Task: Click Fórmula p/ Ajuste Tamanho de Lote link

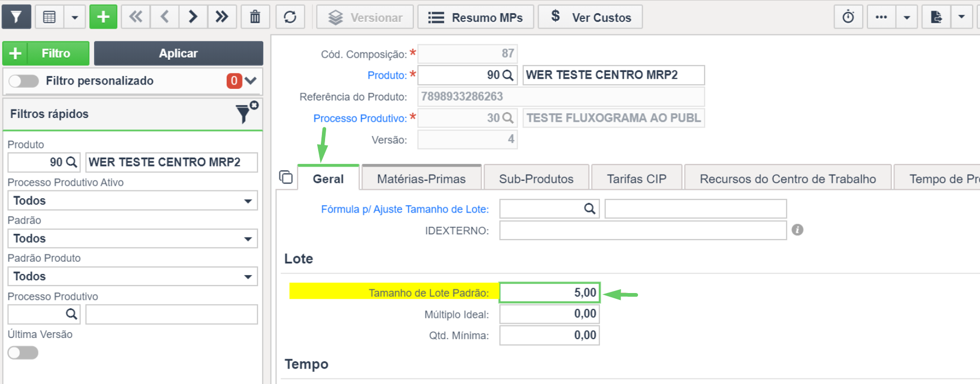Action: click(405, 209)
